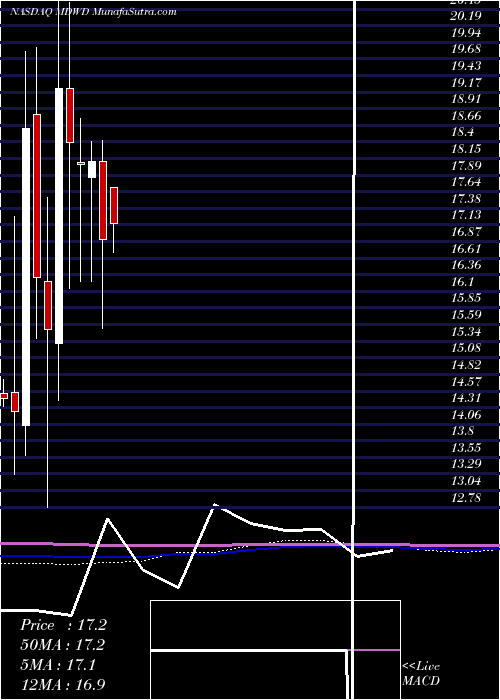Click the 13.8 price axis label
Image resolution: width=500 pixels, height=700 pixels.
tap(463, 431)
